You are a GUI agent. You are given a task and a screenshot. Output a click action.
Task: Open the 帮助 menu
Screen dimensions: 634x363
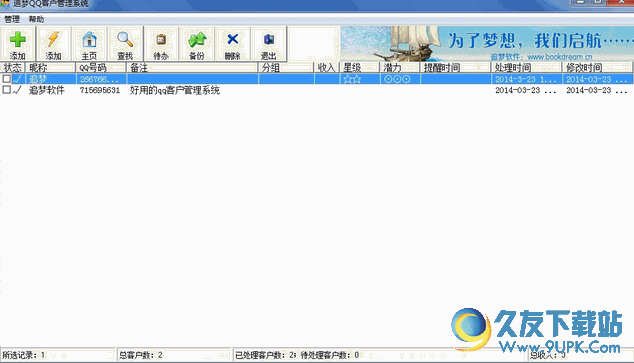pos(36,19)
